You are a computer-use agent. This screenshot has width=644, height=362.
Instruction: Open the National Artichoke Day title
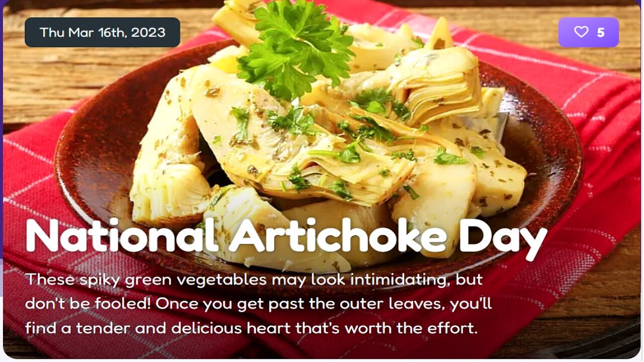tap(286, 235)
